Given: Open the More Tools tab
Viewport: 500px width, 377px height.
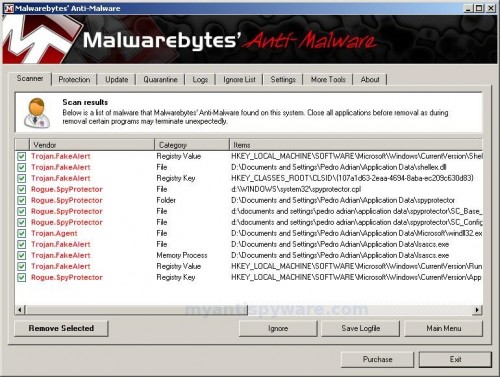Looking at the screenshot, I should (328, 80).
